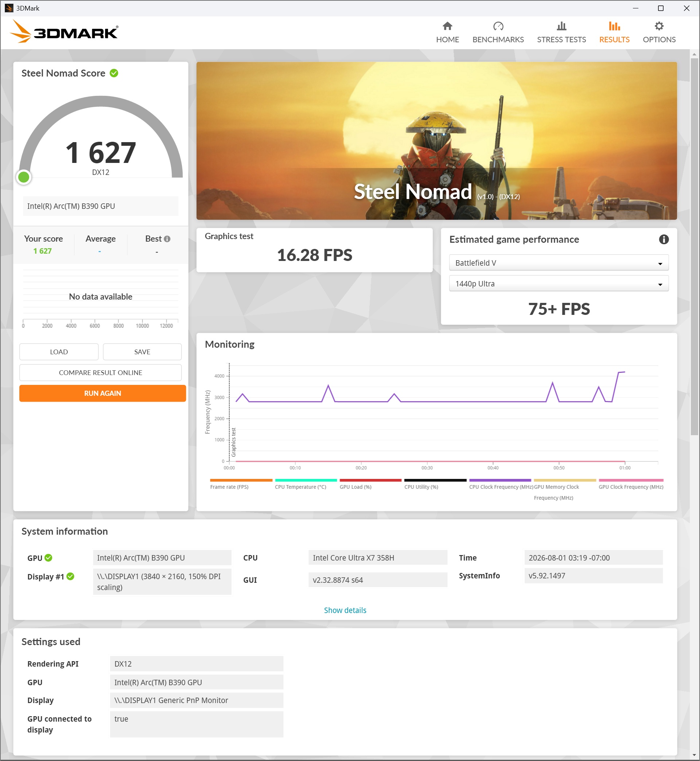Click the orange RUN AGAIN button

click(x=103, y=393)
